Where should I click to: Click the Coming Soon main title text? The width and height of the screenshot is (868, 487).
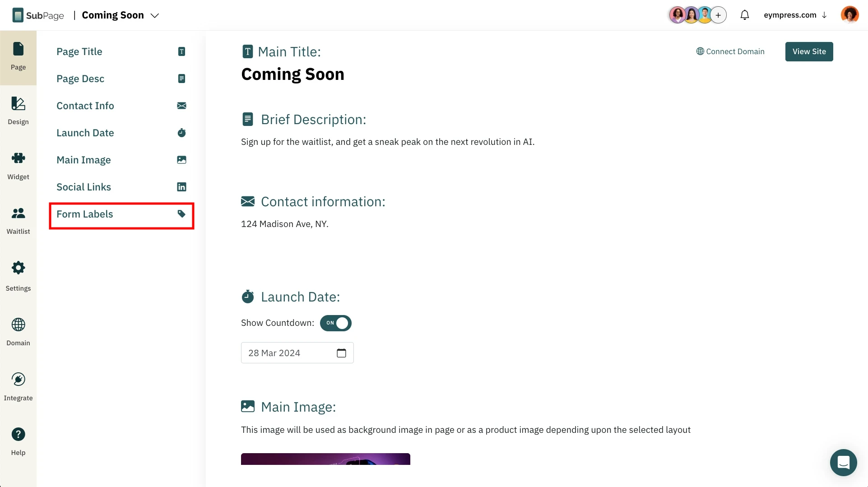[292, 74]
